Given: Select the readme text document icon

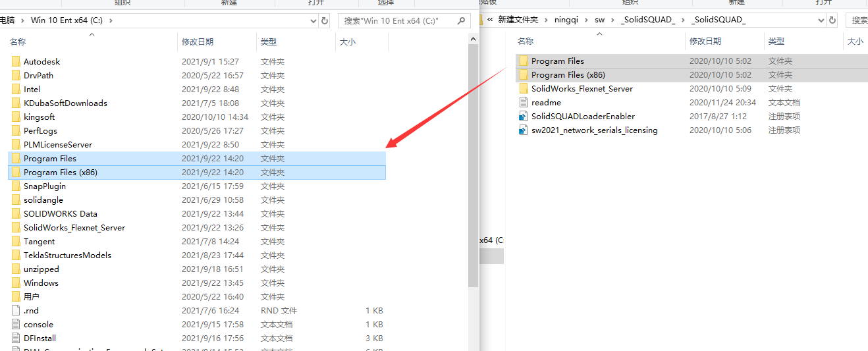Looking at the screenshot, I should click(x=524, y=103).
